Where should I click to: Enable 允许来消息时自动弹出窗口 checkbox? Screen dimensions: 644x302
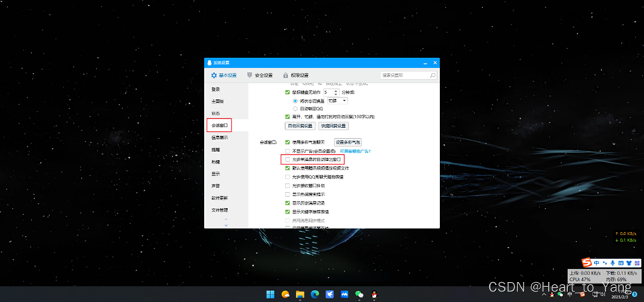287,159
